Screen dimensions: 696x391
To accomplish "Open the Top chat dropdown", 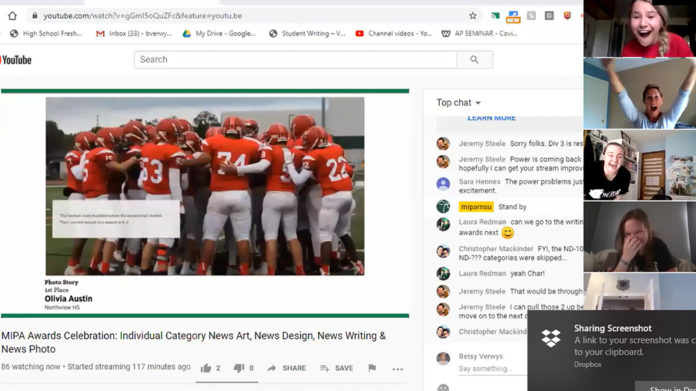I will 459,103.
